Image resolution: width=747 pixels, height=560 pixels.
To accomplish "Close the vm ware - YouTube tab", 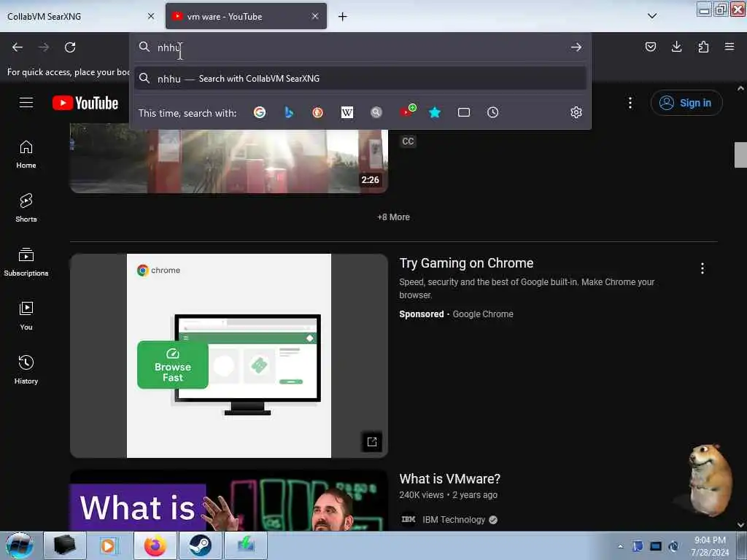I will click(315, 16).
